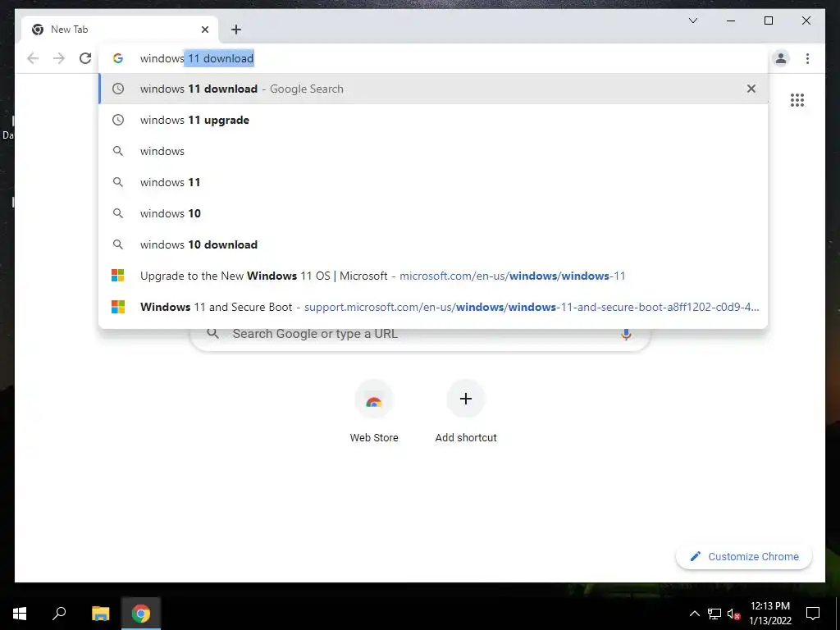This screenshot has width=840, height=630.
Task: Click the Customize Chrome button
Action: click(743, 557)
